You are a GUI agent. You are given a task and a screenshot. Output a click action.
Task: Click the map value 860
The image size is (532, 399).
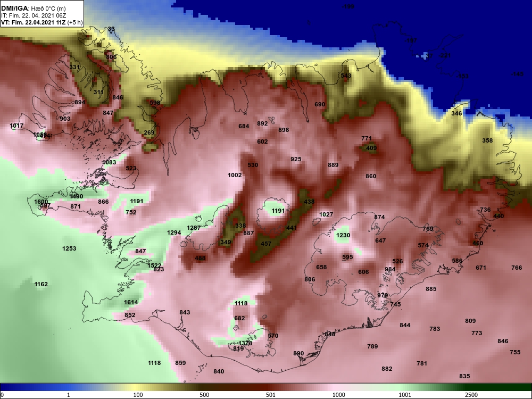[x=371, y=176]
